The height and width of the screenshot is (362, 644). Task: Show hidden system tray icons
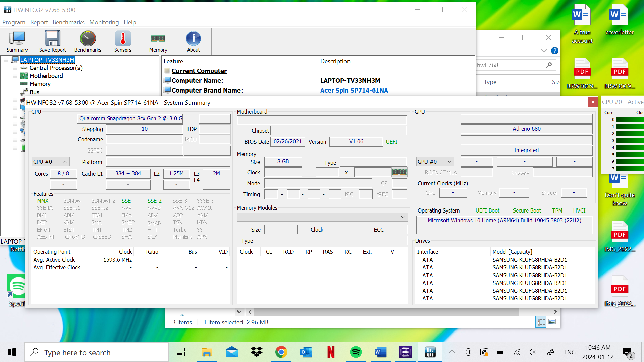[452, 352]
